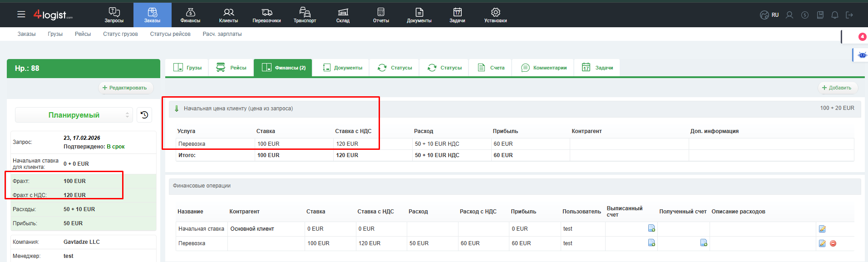Screen dimensions: 868x262
Task: Open notifications bell in top bar
Action: (x=834, y=15)
